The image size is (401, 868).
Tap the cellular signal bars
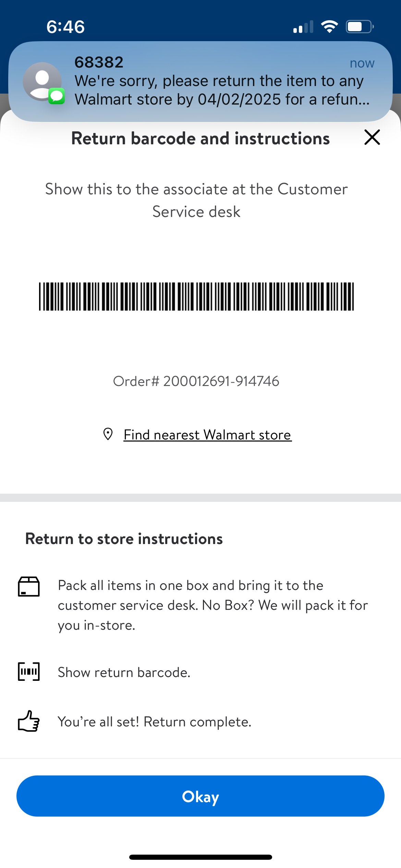click(x=303, y=27)
